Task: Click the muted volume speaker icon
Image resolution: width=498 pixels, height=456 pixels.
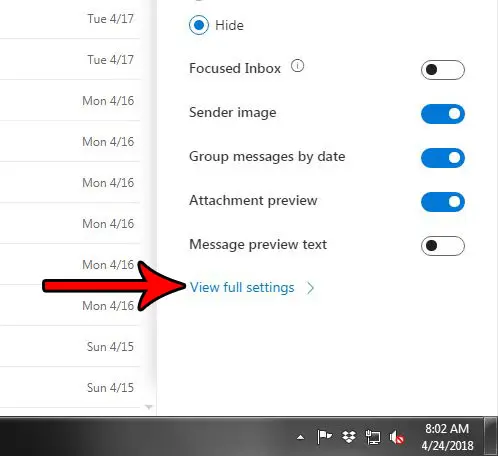Action: tap(397, 437)
